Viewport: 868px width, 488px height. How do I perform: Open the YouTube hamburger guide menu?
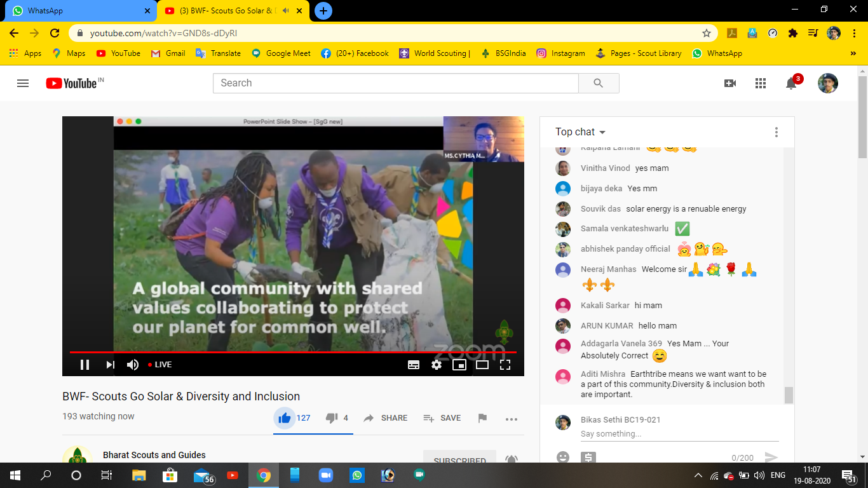(23, 83)
